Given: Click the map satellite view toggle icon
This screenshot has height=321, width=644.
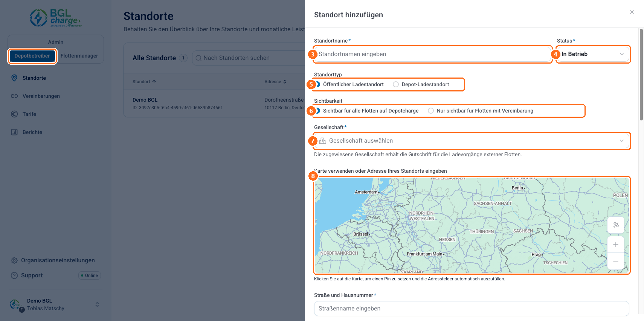Looking at the screenshot, I should pos(616,225).
